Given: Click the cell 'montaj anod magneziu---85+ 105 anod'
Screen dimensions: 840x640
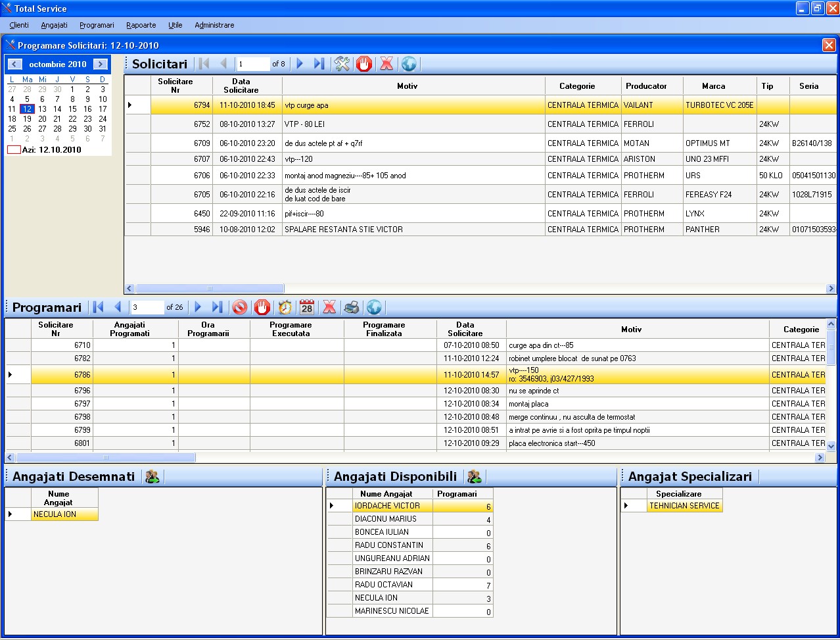Looking at the screenshot, I should tap(413, 176).
